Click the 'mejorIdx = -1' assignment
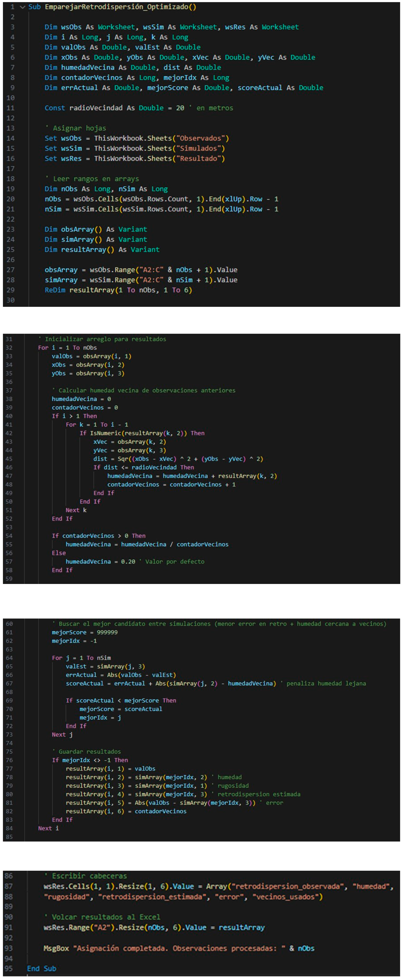403x980 pixels. [x=74, y=641]
